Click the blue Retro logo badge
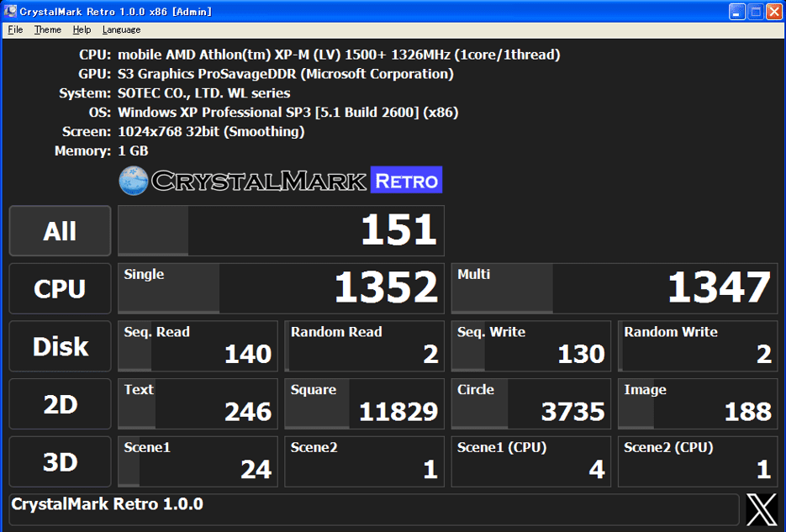Screen dimensions: 786x532 (406, 180)
